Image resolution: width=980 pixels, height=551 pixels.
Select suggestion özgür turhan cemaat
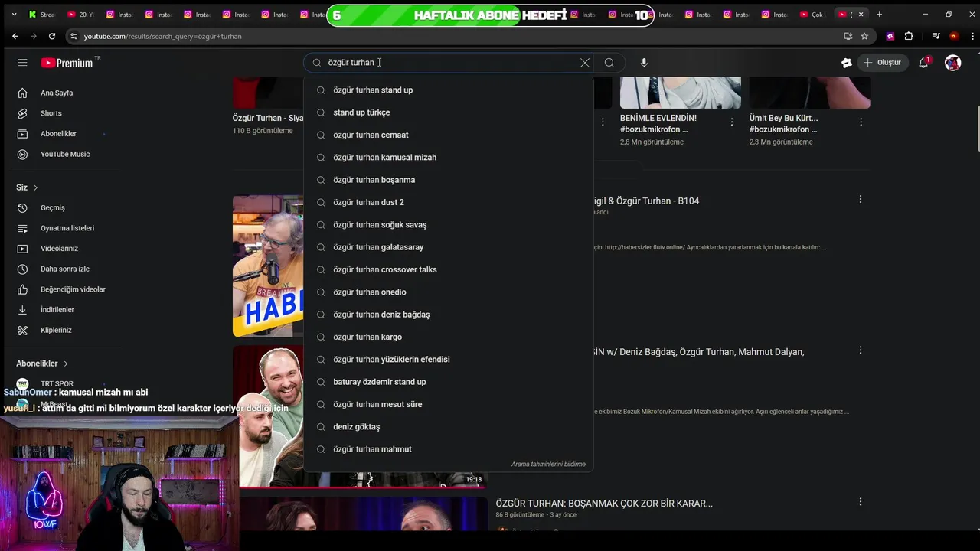point(448,135)
